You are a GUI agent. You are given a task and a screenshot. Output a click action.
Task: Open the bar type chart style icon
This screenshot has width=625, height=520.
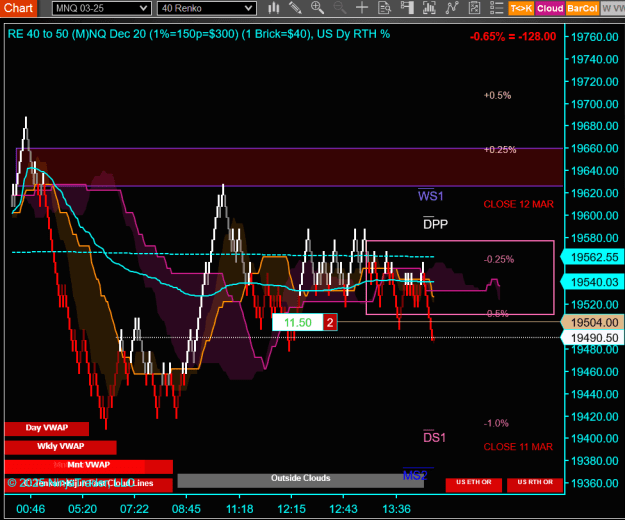(x=273, y=8)
